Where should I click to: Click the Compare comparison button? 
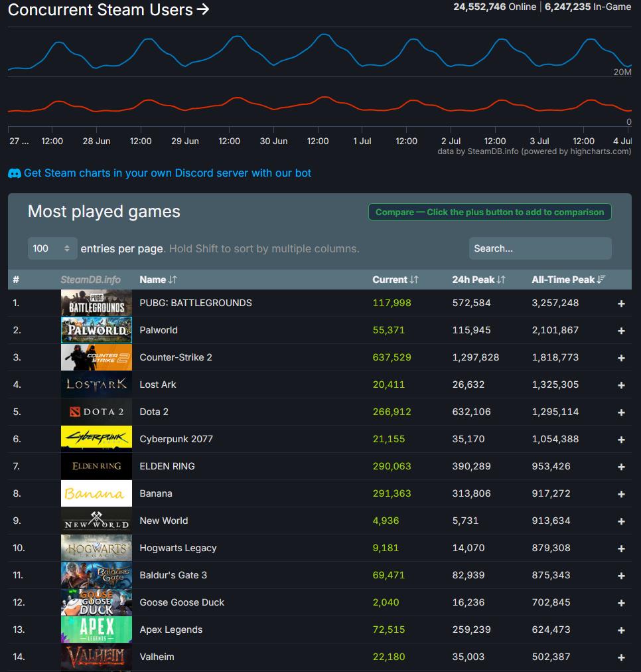pyautogui.click(x=490, y=212)
